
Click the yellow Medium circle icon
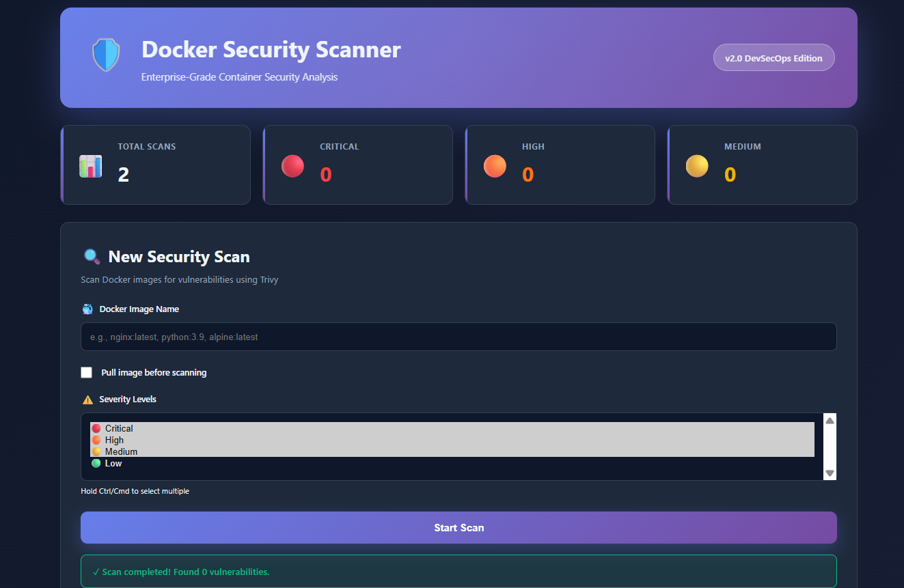point(697,166)
